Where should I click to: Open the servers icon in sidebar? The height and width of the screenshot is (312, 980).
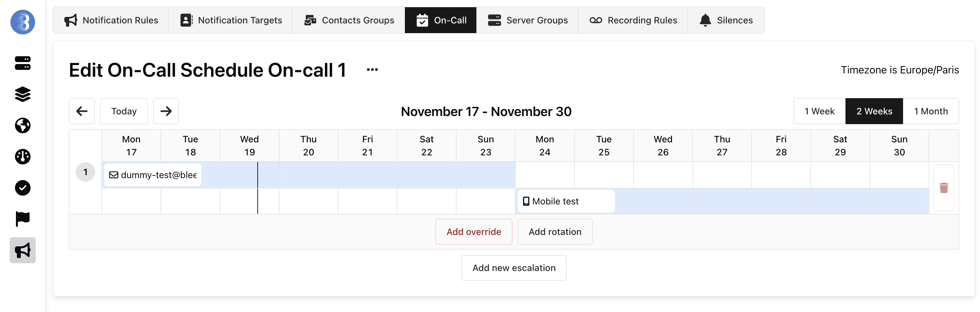[x=22, y=63]
